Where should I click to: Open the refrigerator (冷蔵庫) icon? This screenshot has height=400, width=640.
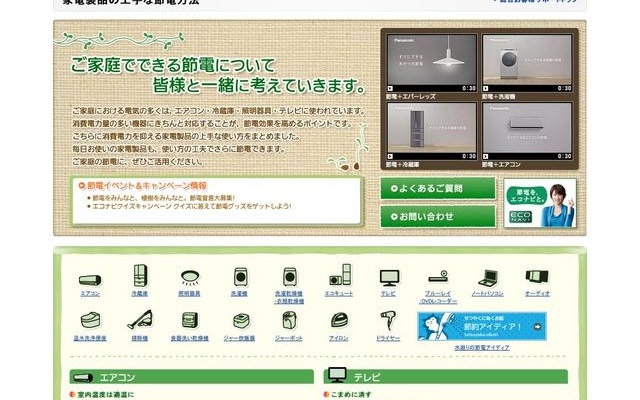pyautogui.click(x=140, y=276)
